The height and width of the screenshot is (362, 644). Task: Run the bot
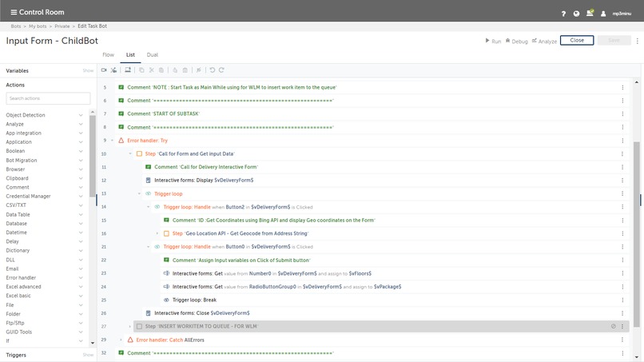(x=493, y=41)
